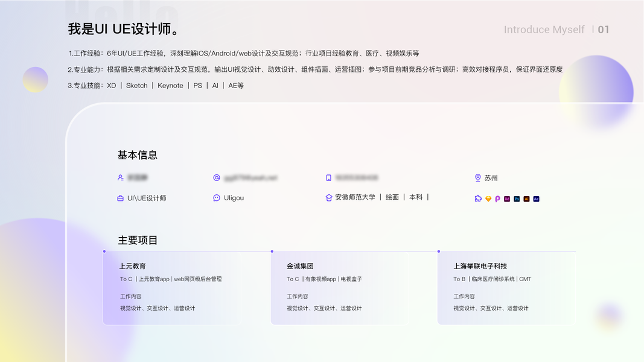Click Sketch in the skills line
Screen dimensions: 644x362
pos(137,85)
